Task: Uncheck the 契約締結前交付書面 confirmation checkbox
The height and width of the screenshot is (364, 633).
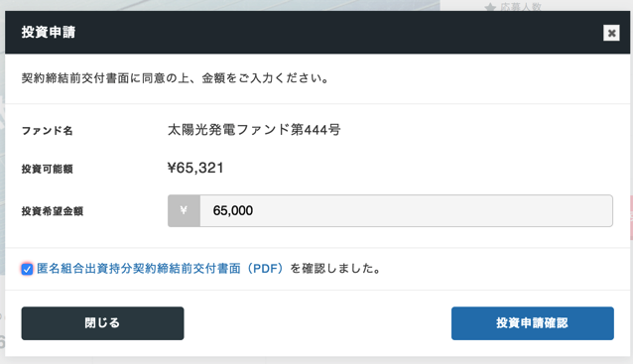Action: point(27,269)
